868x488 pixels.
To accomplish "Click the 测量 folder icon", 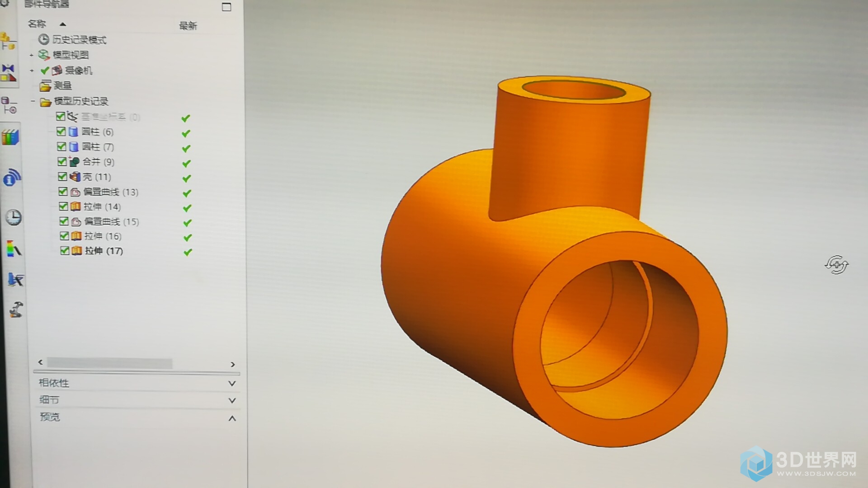I will (x=45, y=86).
